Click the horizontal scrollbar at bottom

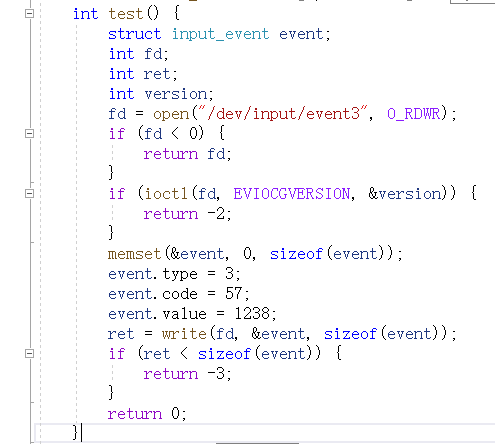[257, 443]
